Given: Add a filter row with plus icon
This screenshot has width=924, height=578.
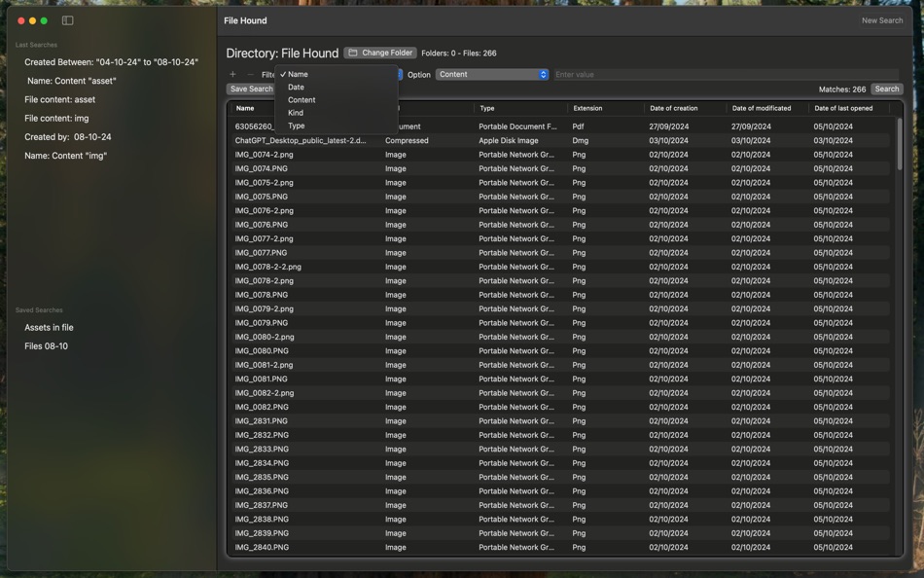Looking at the screenshot, I should pos(232,74).
